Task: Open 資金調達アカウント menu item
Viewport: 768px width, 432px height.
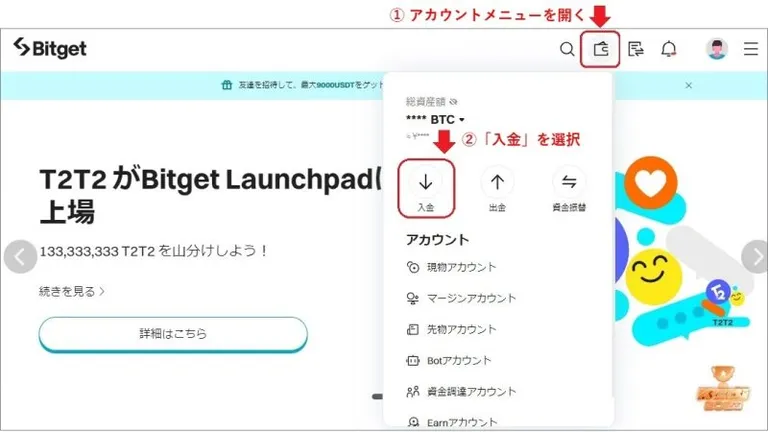Action: point(461,391)
